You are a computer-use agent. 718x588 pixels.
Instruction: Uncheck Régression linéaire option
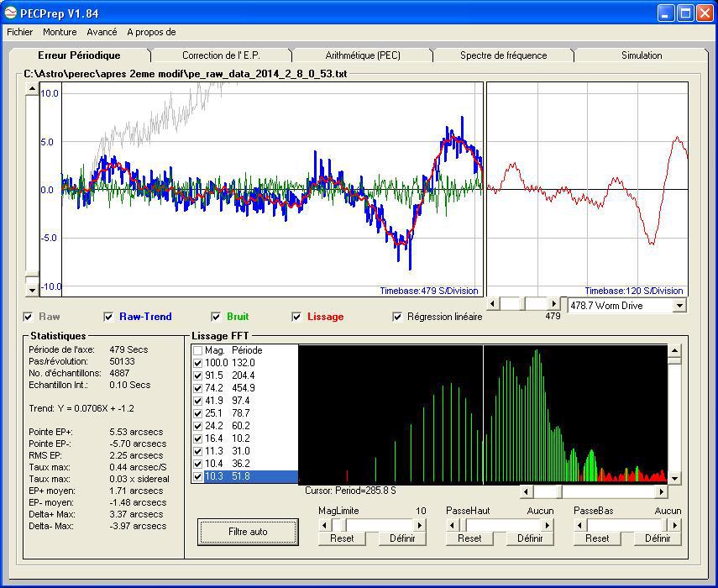(x=397, y=317)
